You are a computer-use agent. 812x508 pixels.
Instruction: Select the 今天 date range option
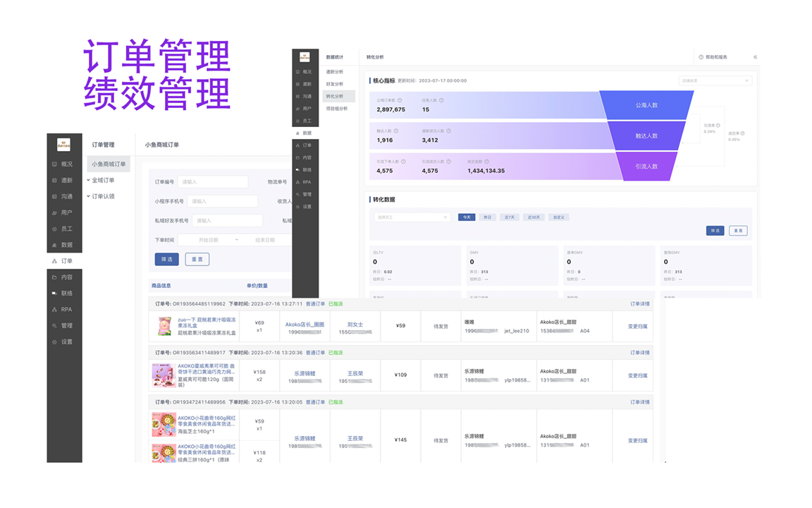point(467,217)
